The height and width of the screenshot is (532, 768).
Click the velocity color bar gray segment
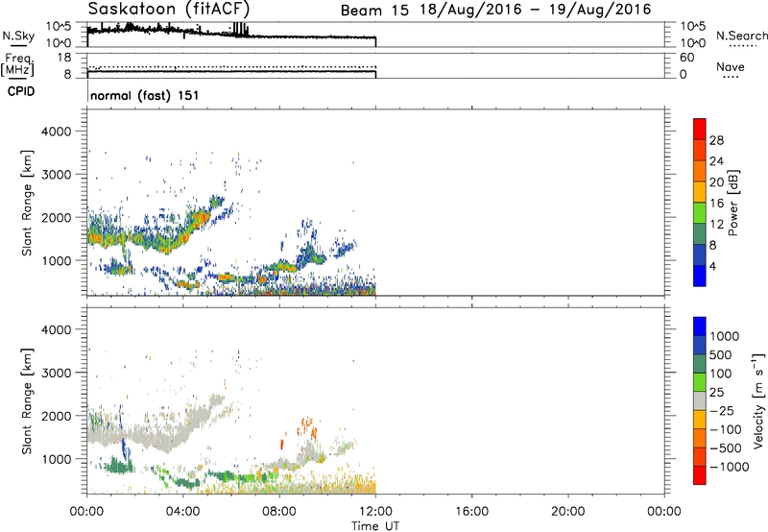(700, 401)
